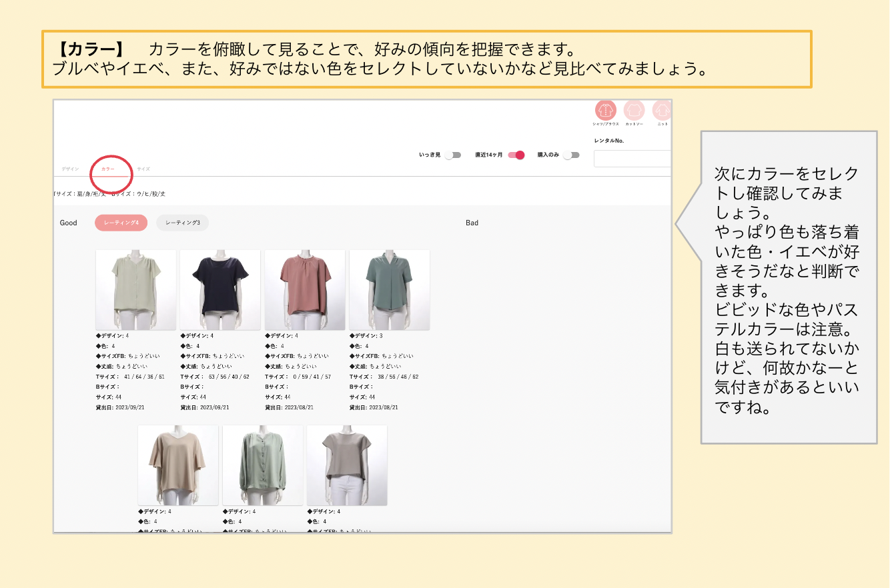This screenshot has height=588, width=890.
Task: Focus the レンタルNo. input field
Action: (631, 159)
